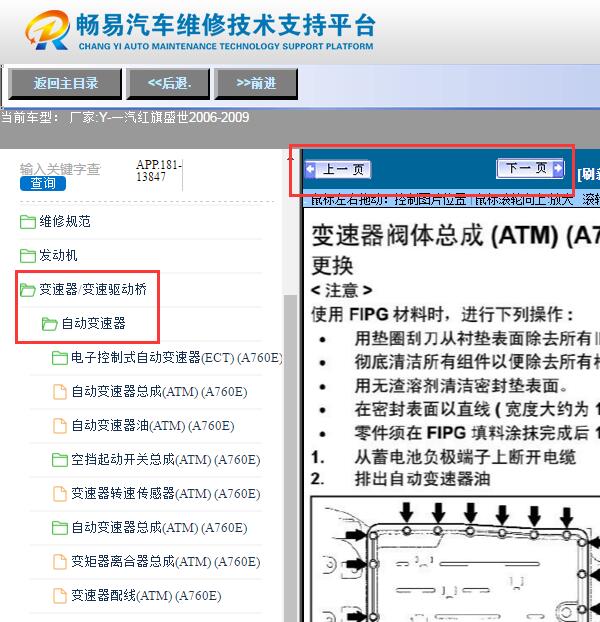
Task: Expand the 发动机 folder
Action: [x=48, y=255]
